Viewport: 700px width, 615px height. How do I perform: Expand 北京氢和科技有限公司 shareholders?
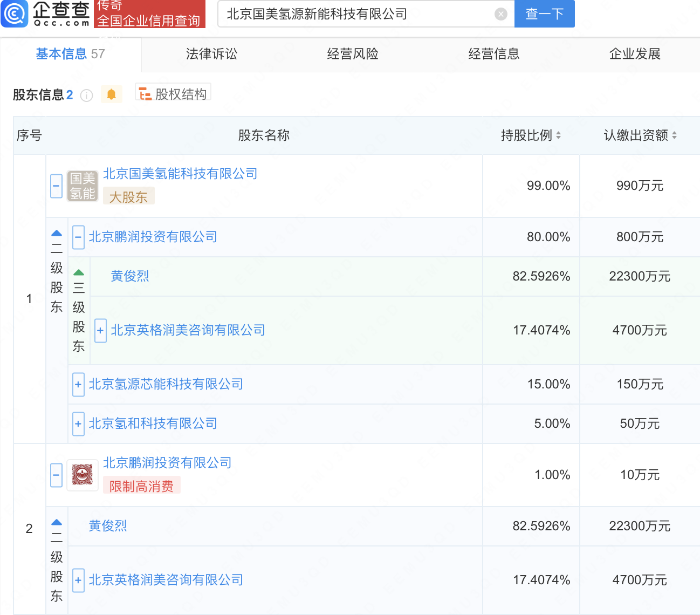78,424
